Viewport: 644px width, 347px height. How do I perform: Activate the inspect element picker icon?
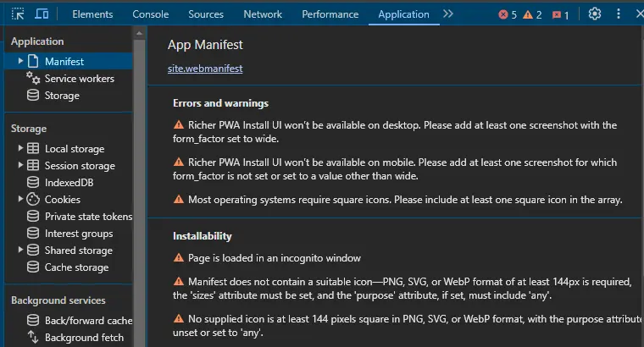click(18, 14)
